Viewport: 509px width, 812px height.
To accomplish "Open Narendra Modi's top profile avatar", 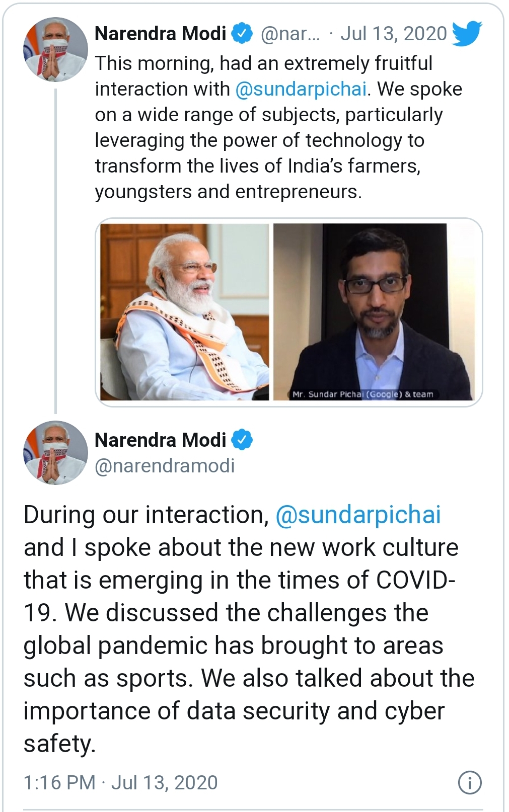I will (x=55, y=50).
